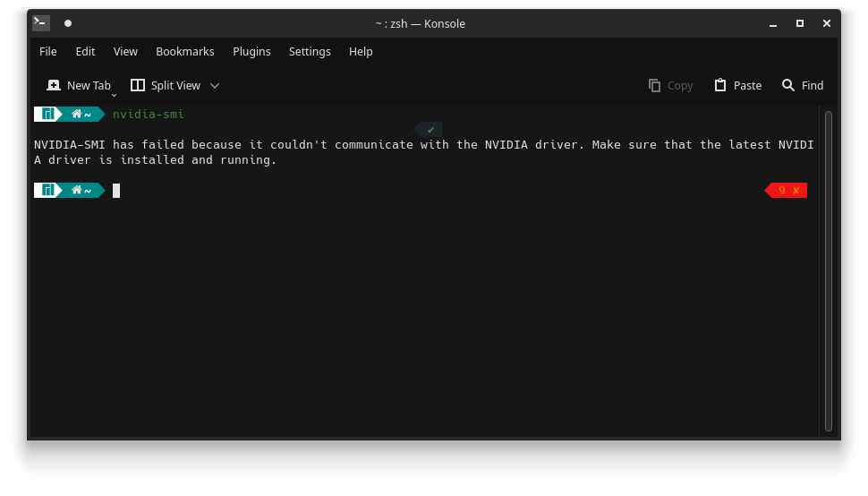Maximize the Konsole window
Image resolution: width=868 pixels, height=496 pixels.
[800, 23]
